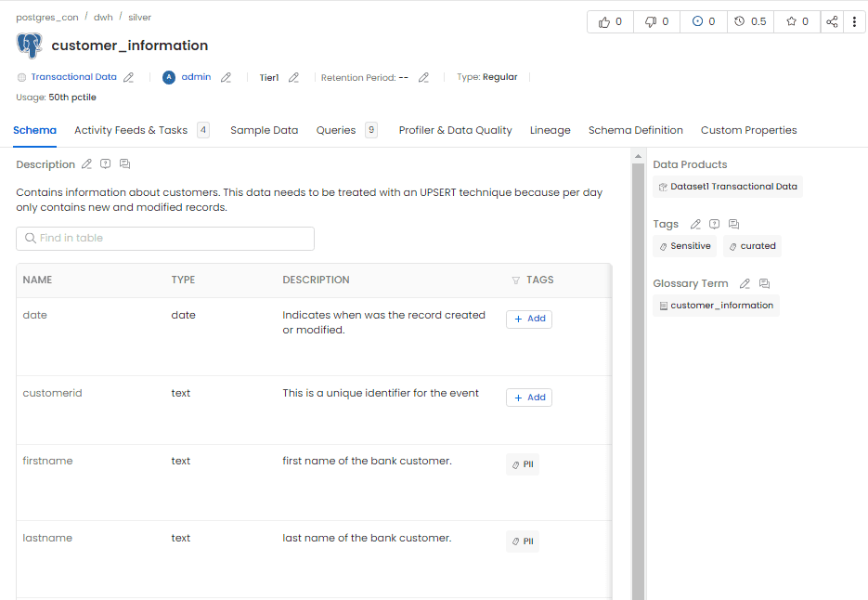Open Dataset1 Transactional Data product chip

click(x=728, y=187)
